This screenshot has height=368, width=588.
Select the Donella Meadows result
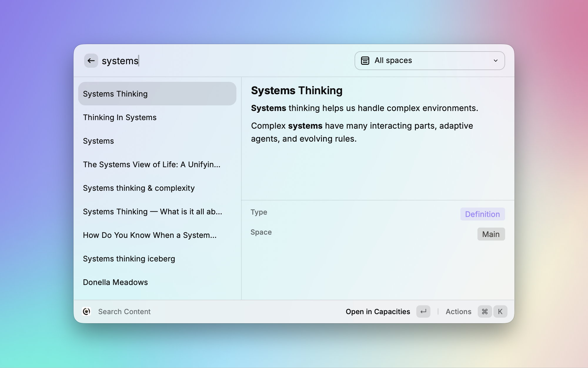(115, 282)
